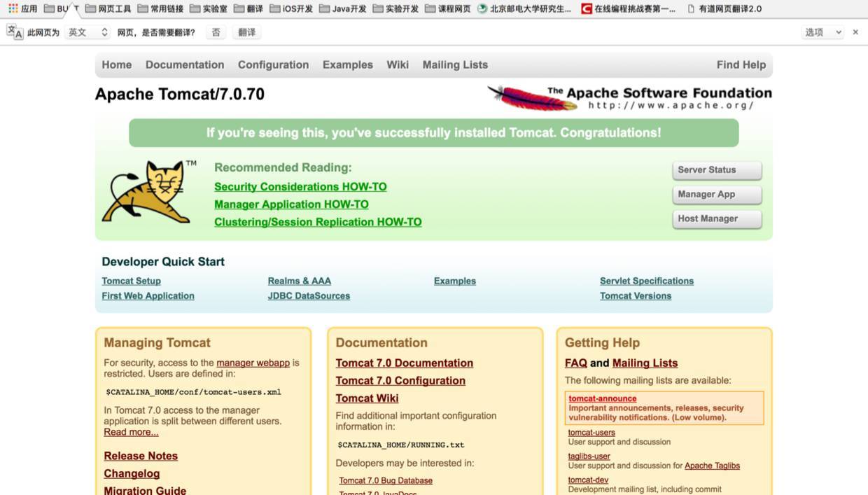
Task: Open the Tomcat Versions link
Action: pyautogui.click(x=636, y=295)
